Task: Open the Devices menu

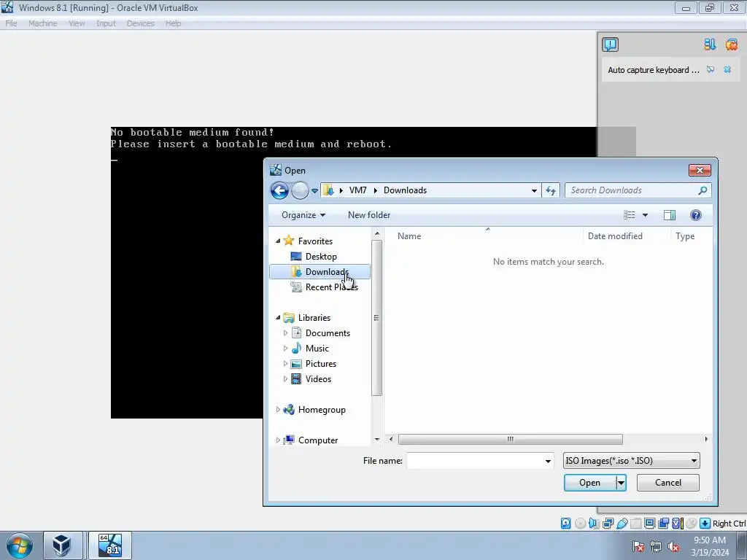Action: (141, 23)
